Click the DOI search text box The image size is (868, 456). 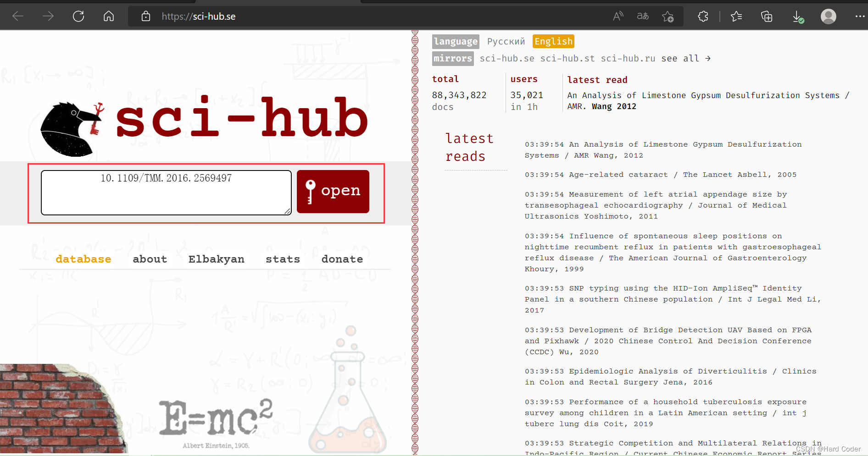[166, 192]
